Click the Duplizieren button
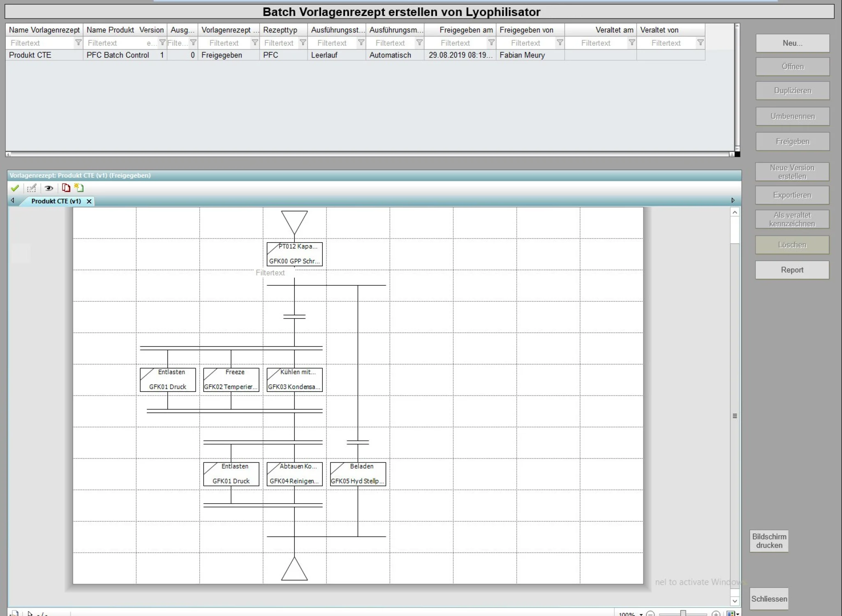 [x=792, y=91]
